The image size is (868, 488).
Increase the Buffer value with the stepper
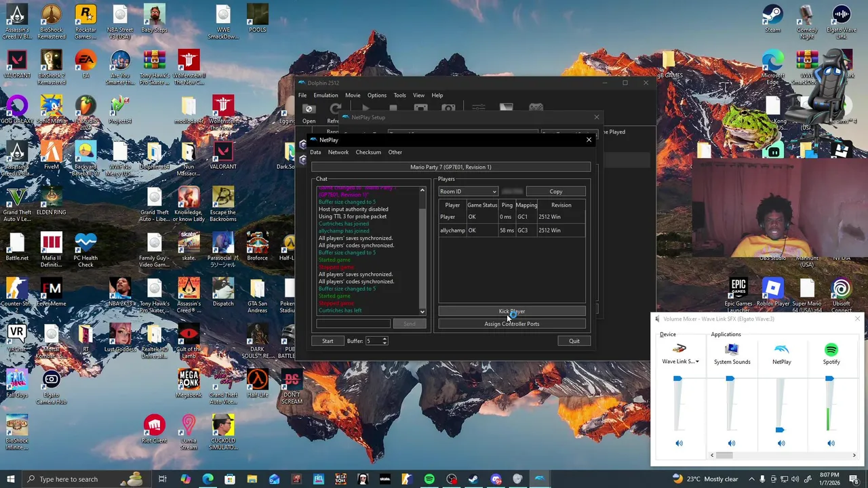click(384, 339)
